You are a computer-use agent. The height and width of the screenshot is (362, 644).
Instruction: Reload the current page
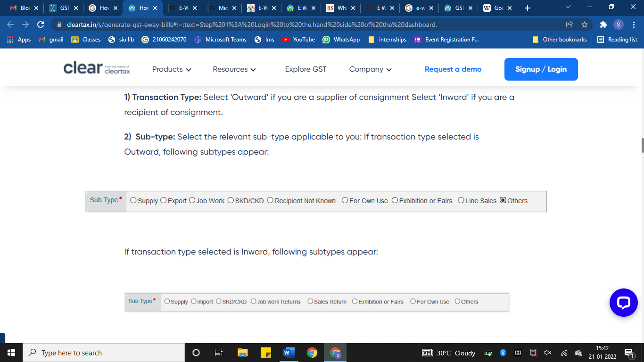41,25
